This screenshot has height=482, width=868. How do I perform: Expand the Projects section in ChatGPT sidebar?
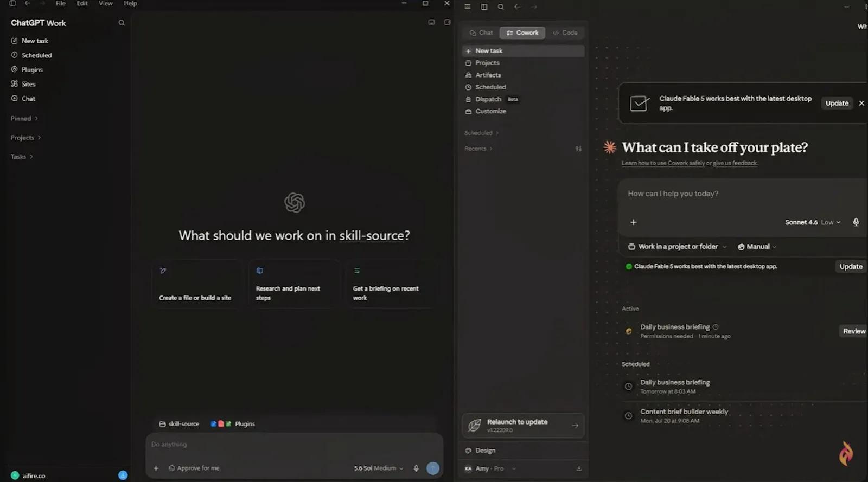tap(25, 138)
